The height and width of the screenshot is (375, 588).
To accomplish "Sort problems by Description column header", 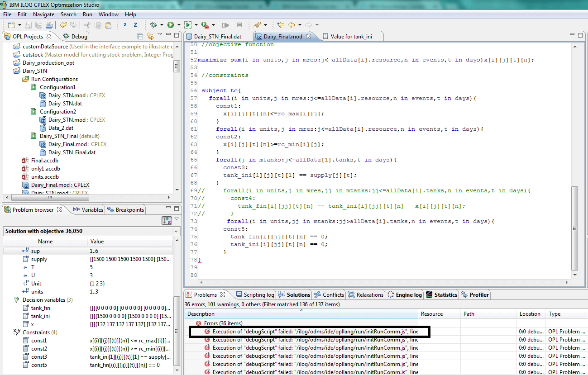I will (x=301, y=313).
